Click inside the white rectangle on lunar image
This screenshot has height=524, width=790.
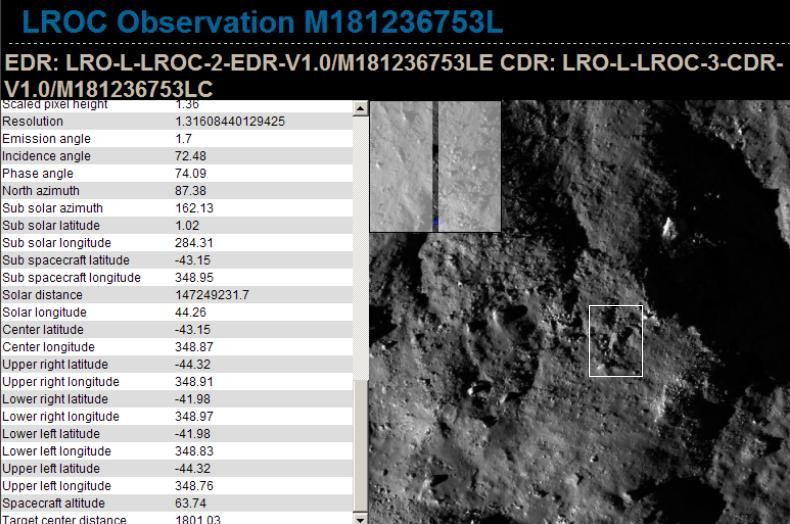(616, 341)
